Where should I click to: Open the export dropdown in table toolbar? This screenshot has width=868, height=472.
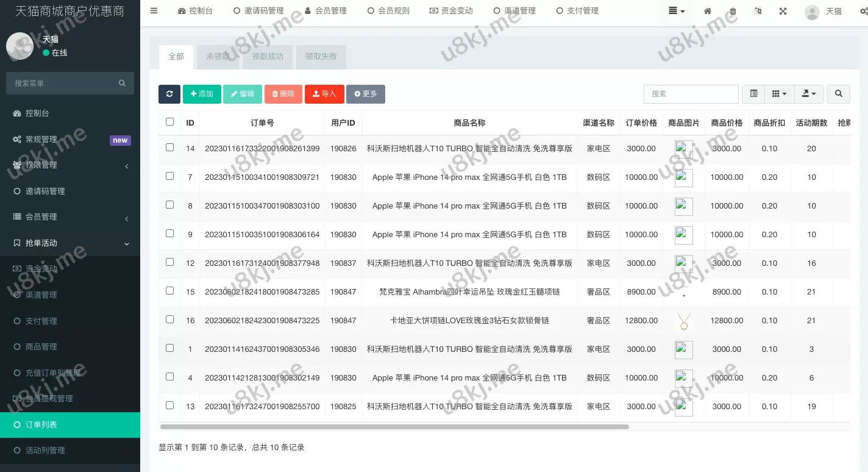click(809, 94)
